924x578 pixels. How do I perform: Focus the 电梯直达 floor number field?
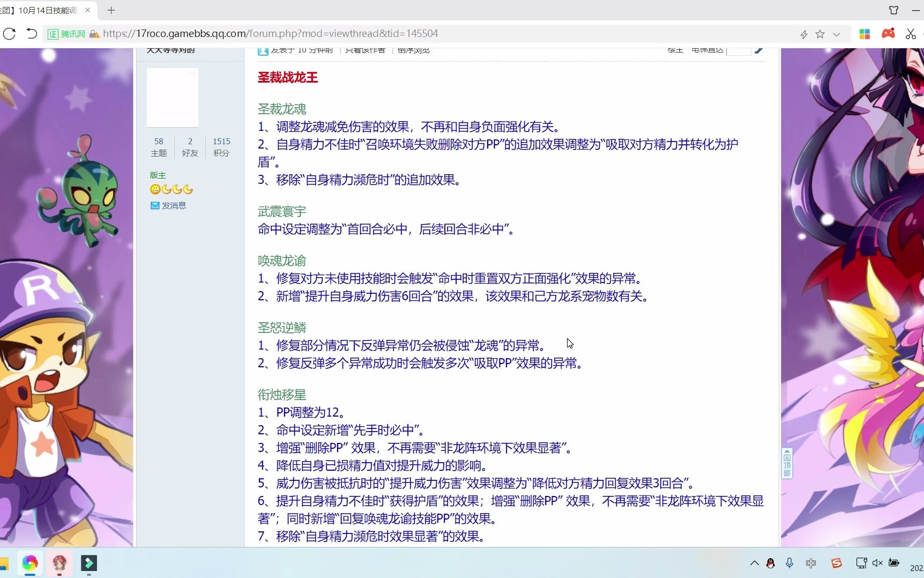[x=739, y=50]
